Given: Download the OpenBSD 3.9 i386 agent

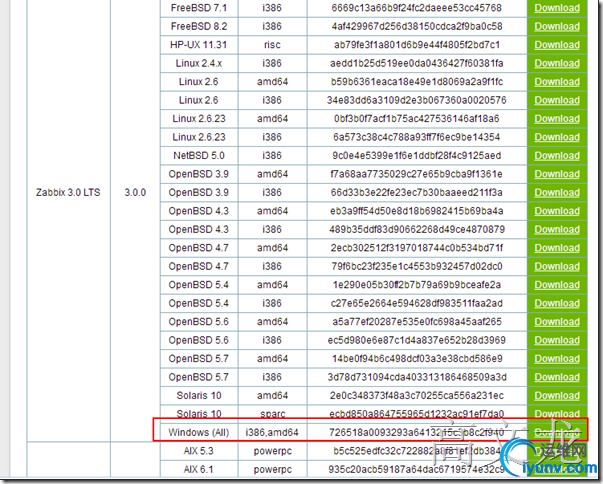Looking at the screenshot, I should pos(557,193).
